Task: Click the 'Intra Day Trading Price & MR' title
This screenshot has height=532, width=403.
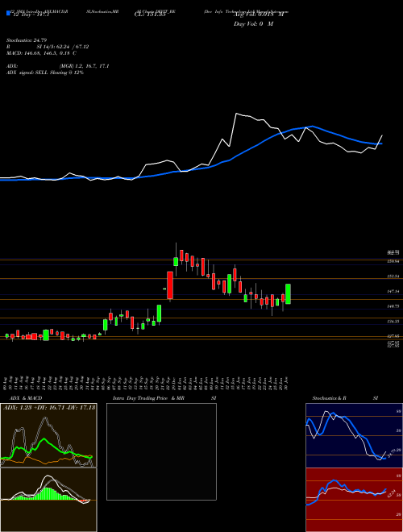Action: (148, 398)
